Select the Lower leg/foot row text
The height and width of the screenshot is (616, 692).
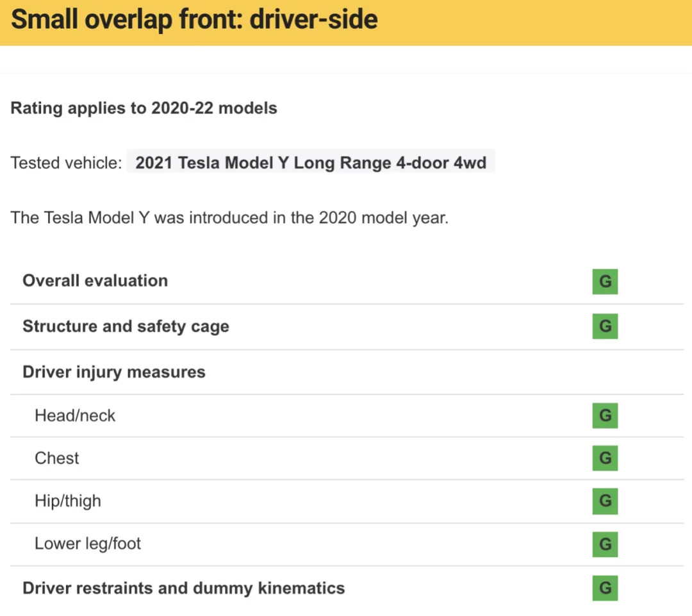(88, 544)
